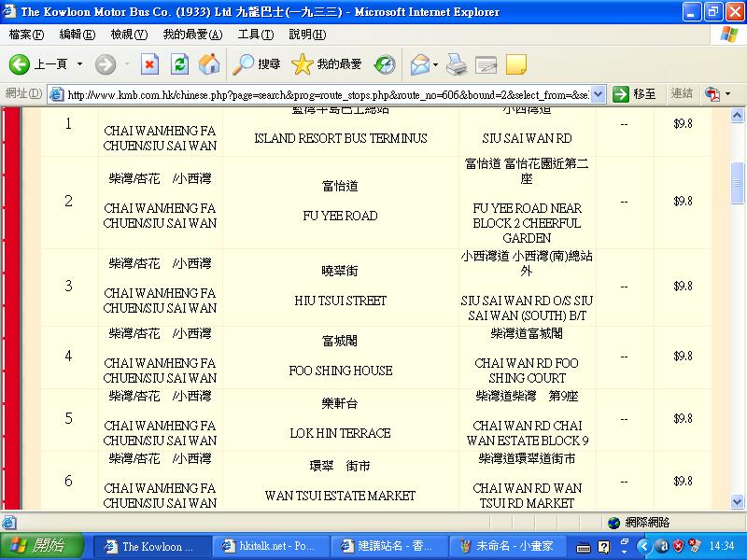Screen dimensions: 747x560
Task: Click the vertical scrollbar thumb
Action: (737, 183)
